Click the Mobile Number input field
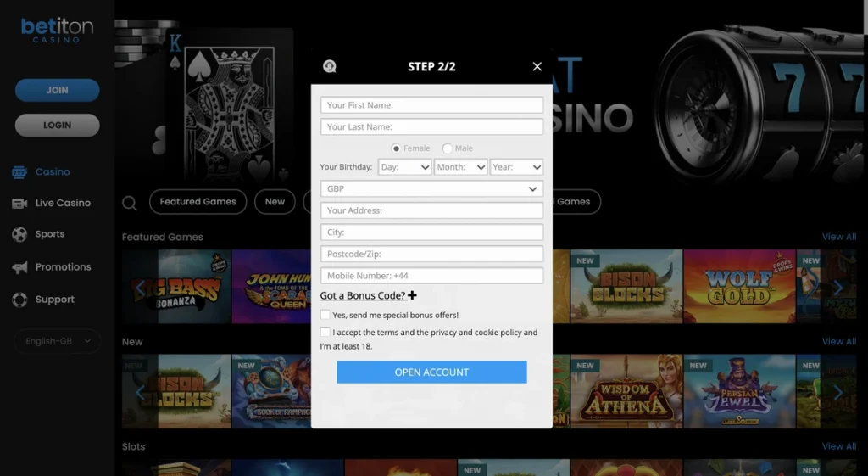Screen dimensions: 868x476 431,276
